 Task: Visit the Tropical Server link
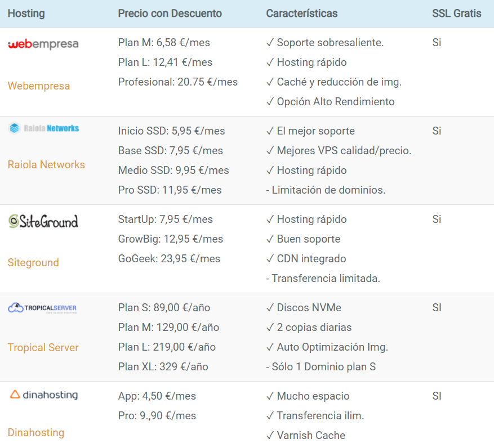43,348
